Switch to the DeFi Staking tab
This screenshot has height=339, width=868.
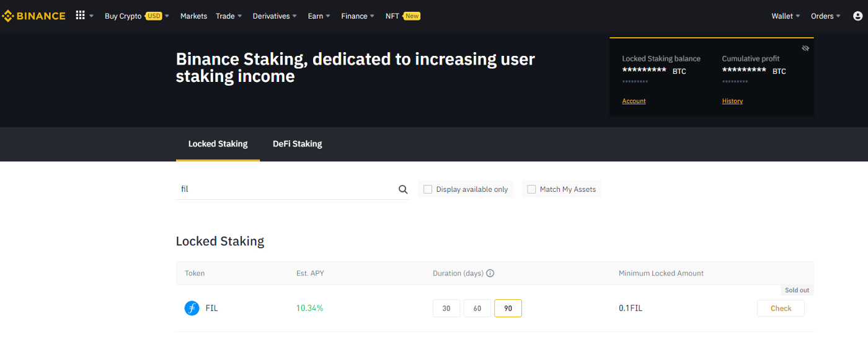pos(297,144)
